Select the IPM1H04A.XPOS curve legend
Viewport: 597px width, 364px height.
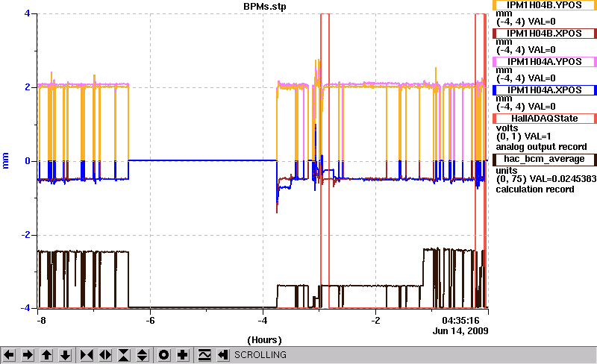pyautogui.click(x=544, y=90)
